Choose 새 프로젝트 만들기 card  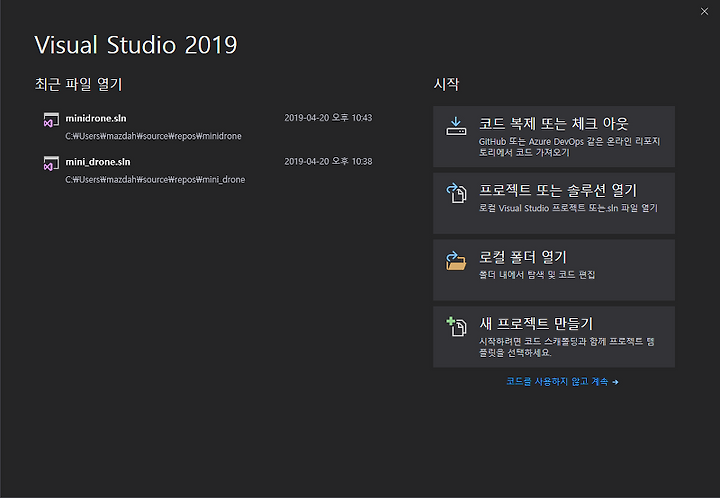click(x=554, y=337)
